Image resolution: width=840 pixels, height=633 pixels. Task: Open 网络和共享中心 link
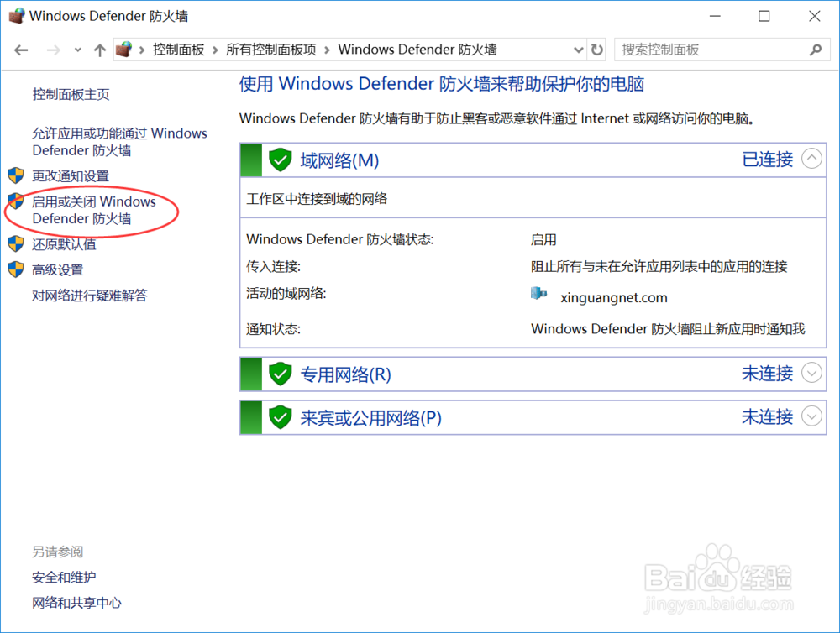click(76, 603)
